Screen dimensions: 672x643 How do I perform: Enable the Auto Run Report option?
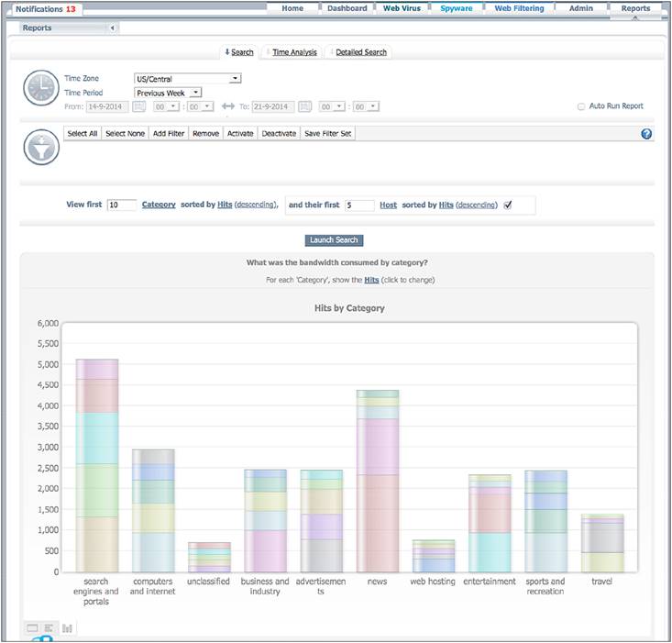(581, 106)
